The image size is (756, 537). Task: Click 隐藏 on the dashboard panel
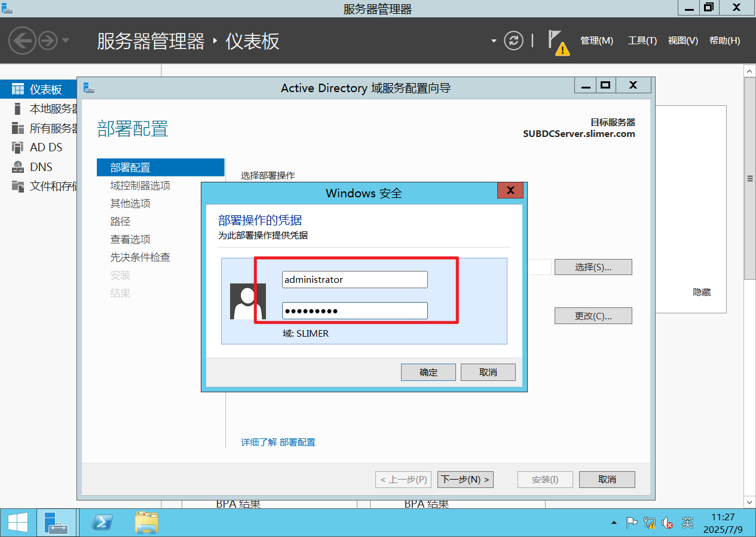702,292
